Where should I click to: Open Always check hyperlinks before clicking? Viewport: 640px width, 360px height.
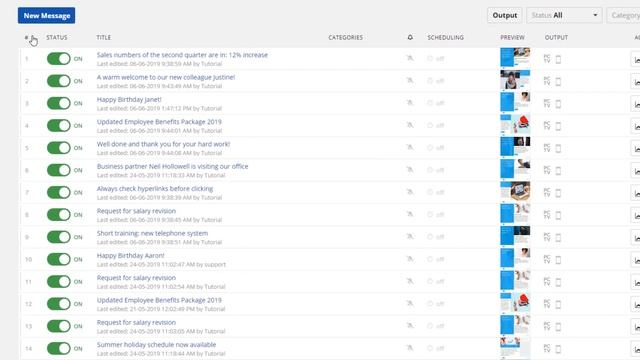click(155, 189)
